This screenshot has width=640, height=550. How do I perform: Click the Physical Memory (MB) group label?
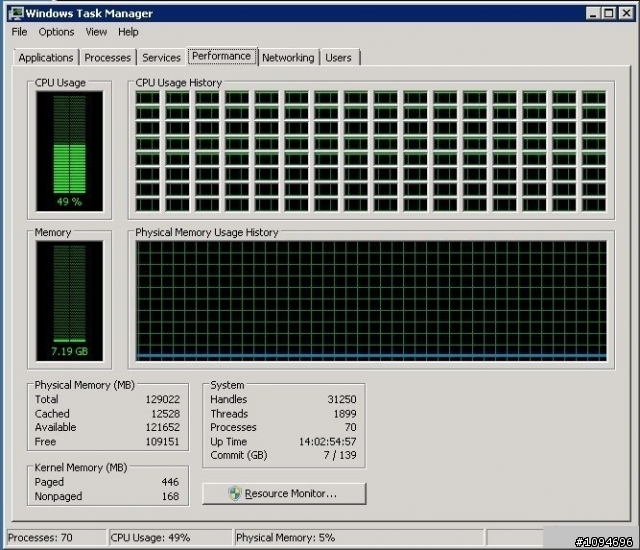[84, 385]
